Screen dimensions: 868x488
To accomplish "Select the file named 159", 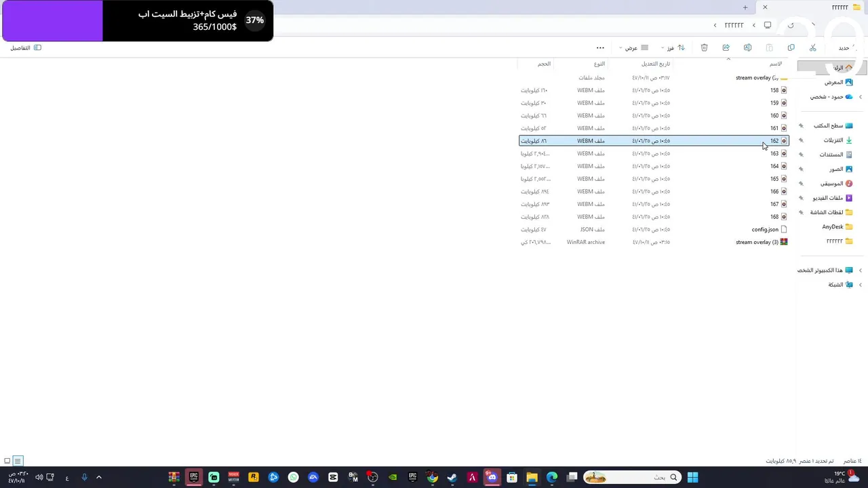I will pos(654,103).
